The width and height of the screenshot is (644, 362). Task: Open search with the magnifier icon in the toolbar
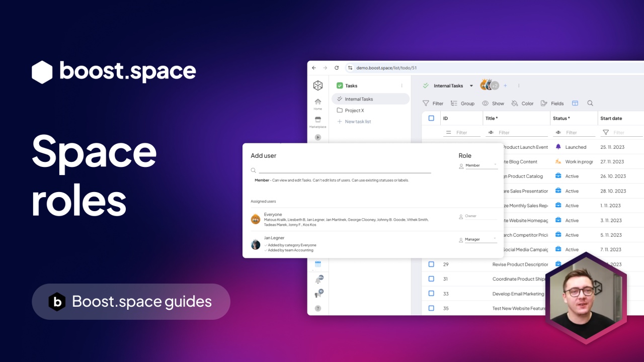590,103
